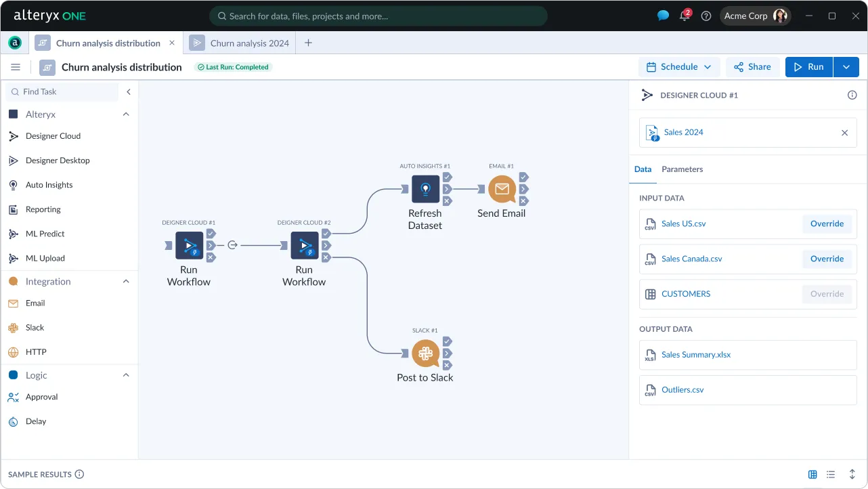Override Sales US.csv input
The width and height of the screenshot is (868, 489).
pos(827,224)
